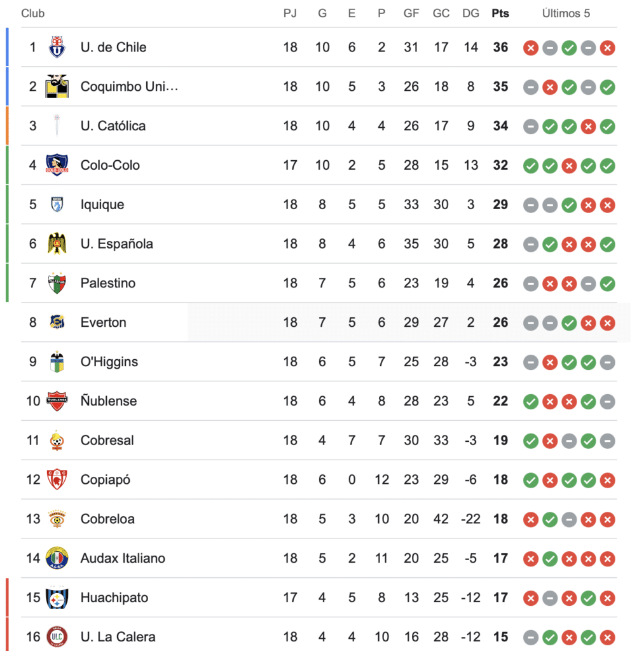Click the Últimos 5 column header
The height and width of the screenshot is (651, 644).
566,13
